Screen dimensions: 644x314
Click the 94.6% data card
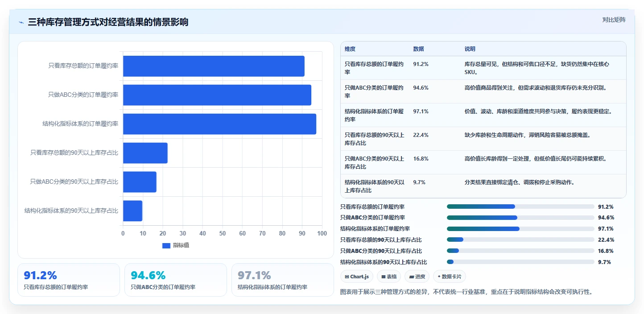[176, 280]
